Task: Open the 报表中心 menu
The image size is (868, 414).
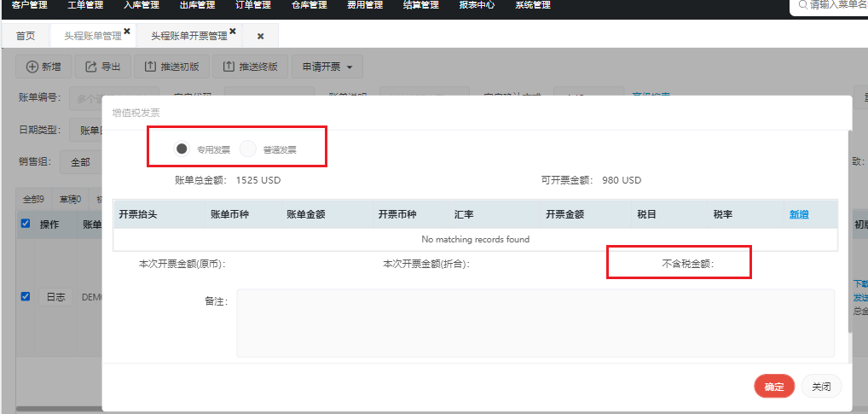Action: coord(477,5)
